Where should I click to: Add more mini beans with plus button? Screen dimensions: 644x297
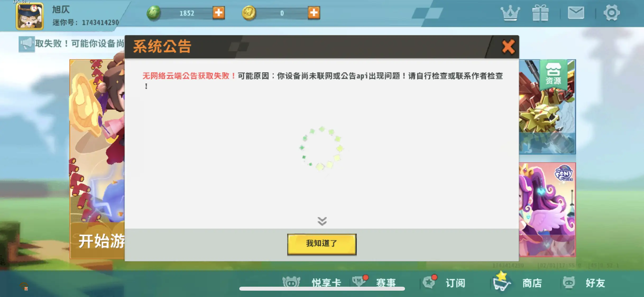tap(219, 13)
